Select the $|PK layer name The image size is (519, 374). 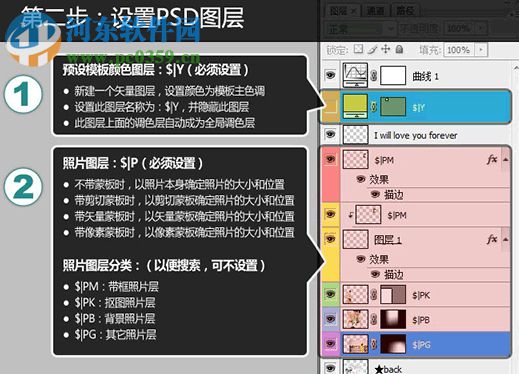pos(421,295)
